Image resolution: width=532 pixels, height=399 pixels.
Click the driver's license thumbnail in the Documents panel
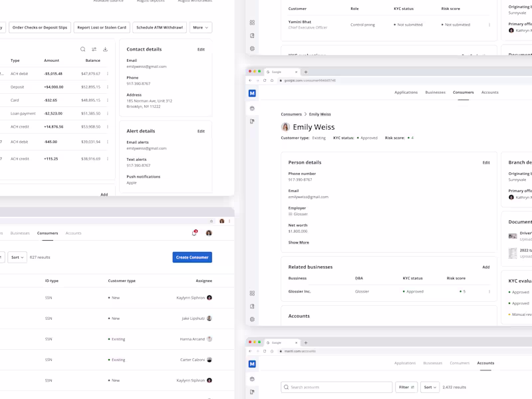[513, 236]
